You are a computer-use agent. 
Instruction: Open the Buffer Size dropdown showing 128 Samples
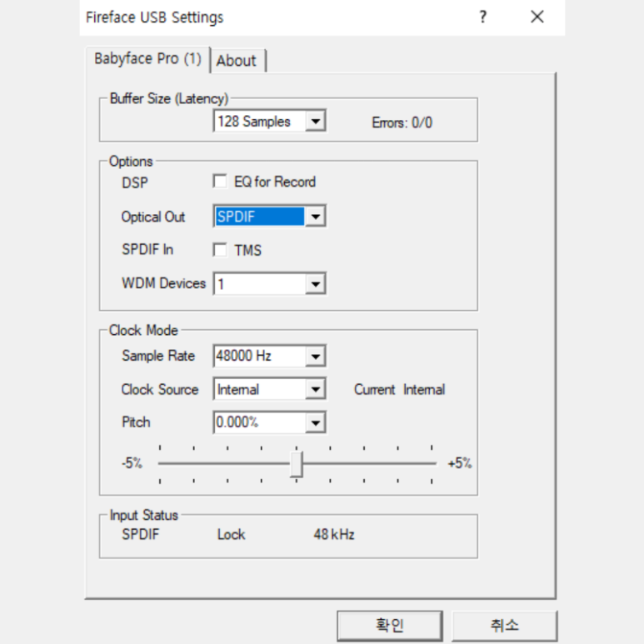[x=269, y=121]
